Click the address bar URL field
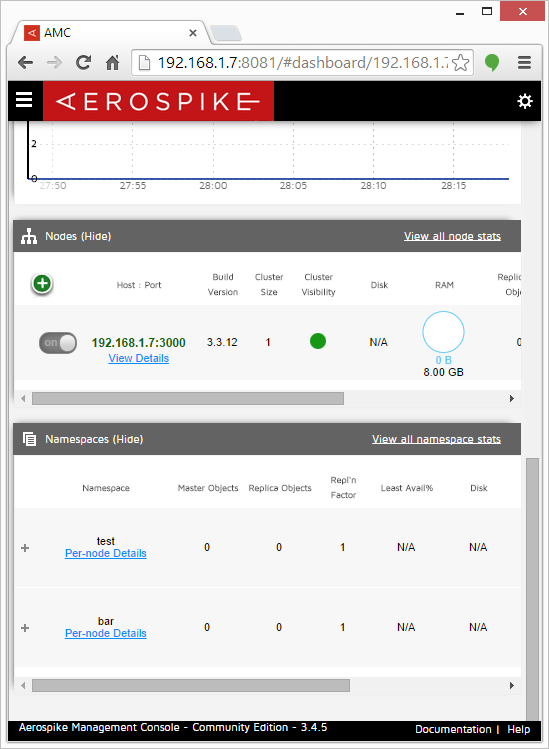Image resolution: width=549 pixels, height=749 pixels. [302, 63]
